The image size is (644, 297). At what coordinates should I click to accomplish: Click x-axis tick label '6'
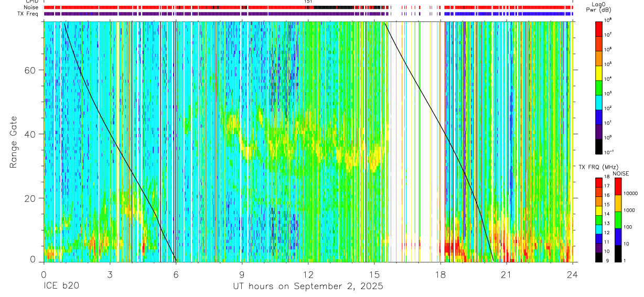click(176, 274)
